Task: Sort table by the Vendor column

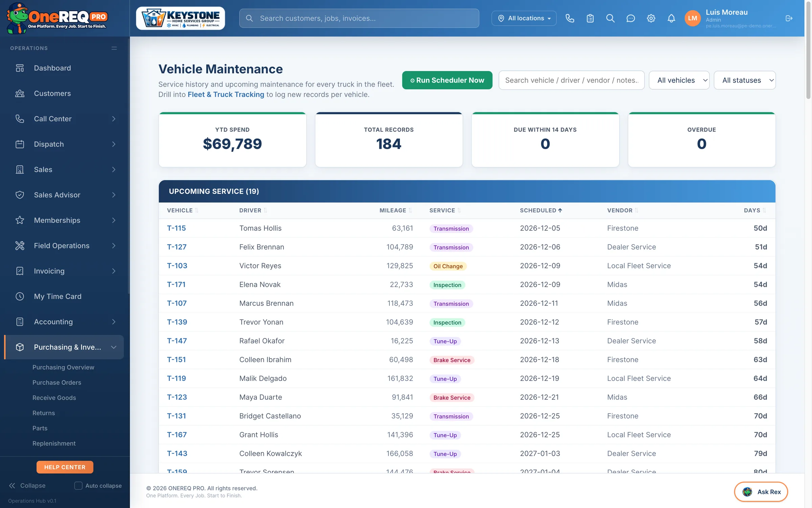Action: point(623,210)
